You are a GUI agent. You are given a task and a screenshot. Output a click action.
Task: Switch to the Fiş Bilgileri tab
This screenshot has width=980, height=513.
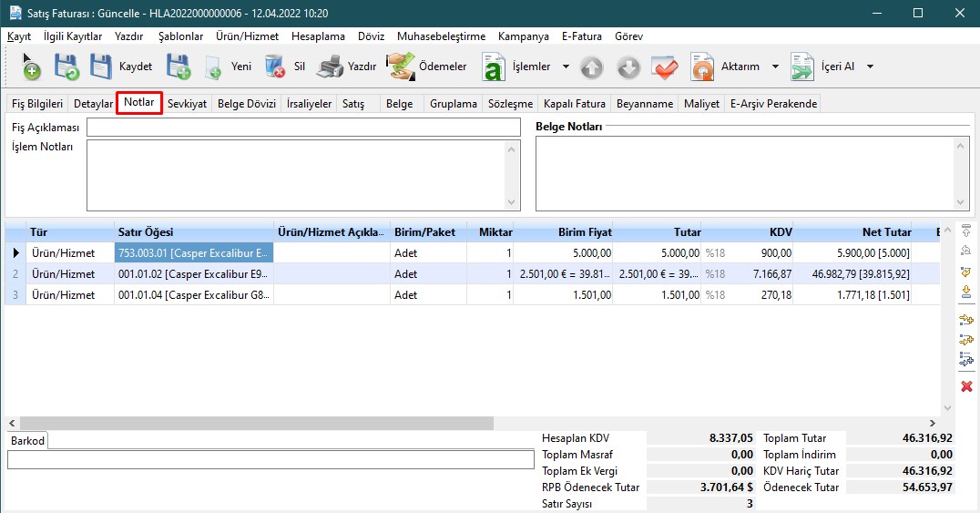(36, 104)
